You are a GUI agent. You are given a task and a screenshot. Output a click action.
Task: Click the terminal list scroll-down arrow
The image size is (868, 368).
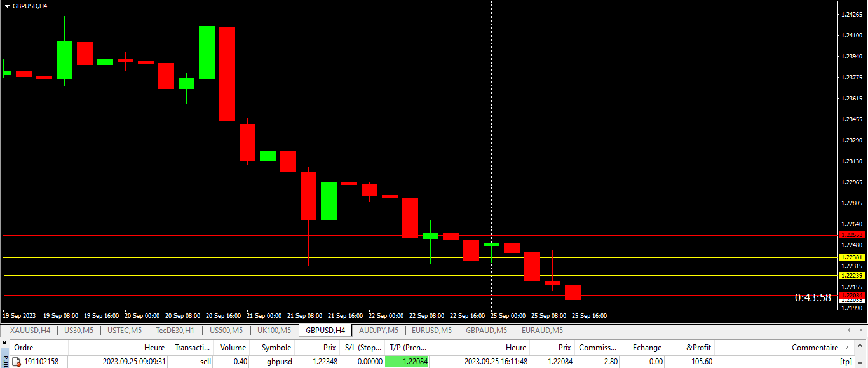point(861,362)
